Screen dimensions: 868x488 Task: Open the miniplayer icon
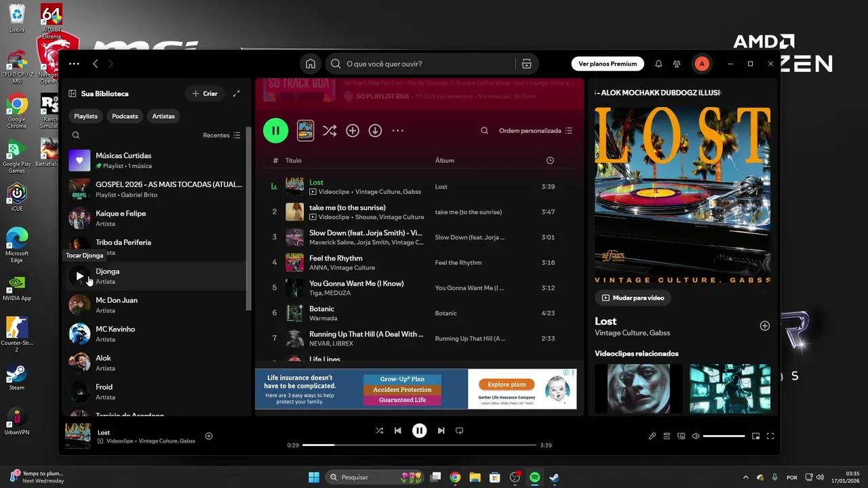pyautogui.click(x=756, y=436)
